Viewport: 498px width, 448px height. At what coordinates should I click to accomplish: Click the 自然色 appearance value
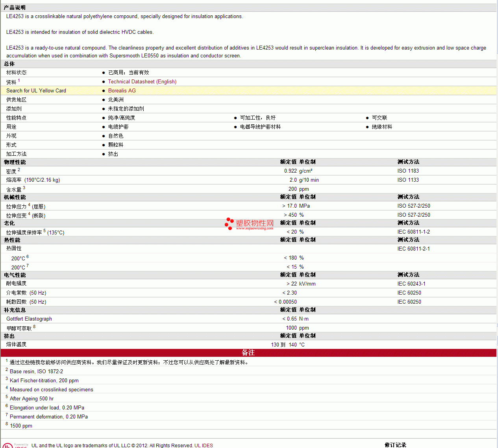pos(116,136)
